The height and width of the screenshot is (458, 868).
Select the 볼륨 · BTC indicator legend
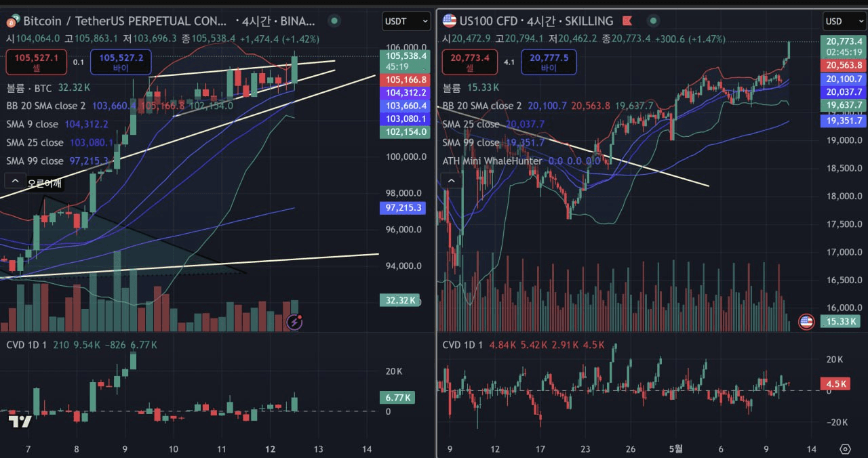[29, 87]
